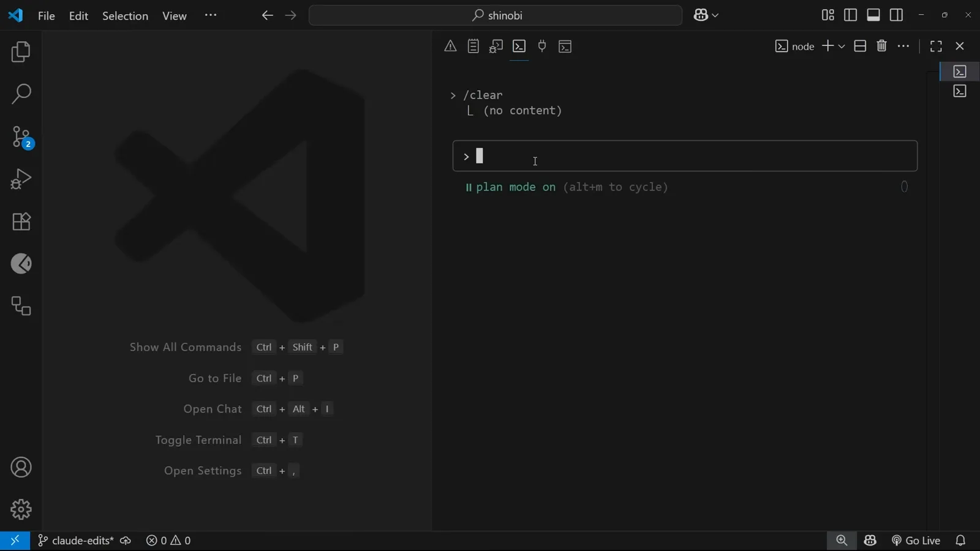The width and height of the screenshot is (980, 551).
Task: Open the remote window indicator in status bar
Action: pos(15,541)
